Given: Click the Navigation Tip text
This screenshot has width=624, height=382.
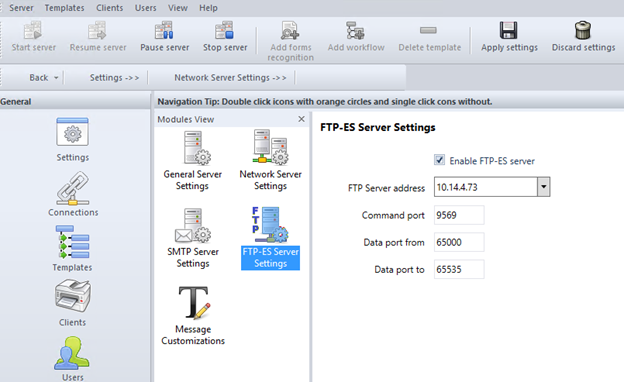Looking at the screenshot, I should (x=325, y=102).
